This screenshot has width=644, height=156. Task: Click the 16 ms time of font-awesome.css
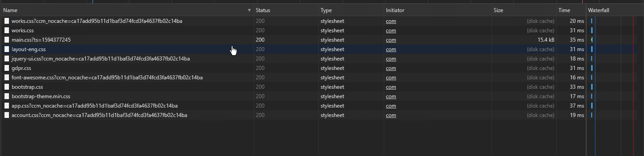coord(577,77)
